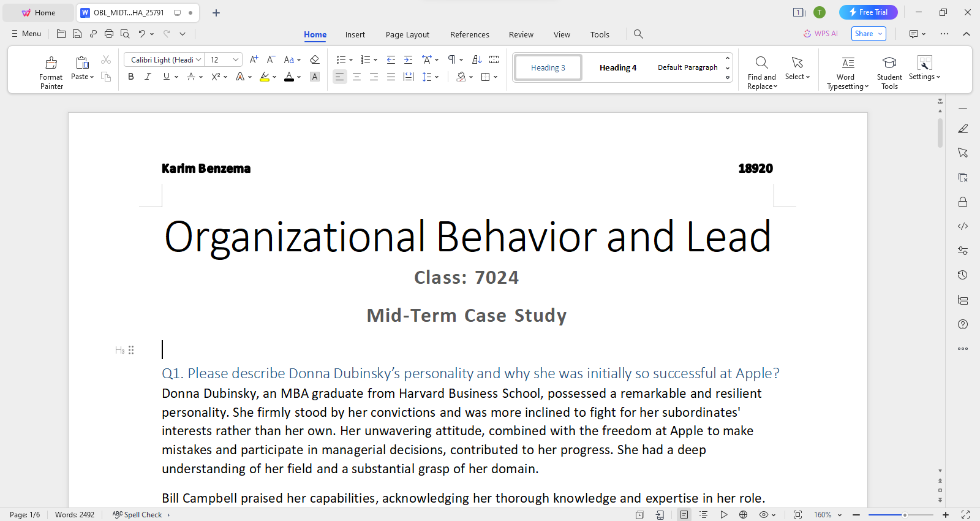980x521 pixels.
Task: Toggle Bold formatting
Action: tap(130, 77)
